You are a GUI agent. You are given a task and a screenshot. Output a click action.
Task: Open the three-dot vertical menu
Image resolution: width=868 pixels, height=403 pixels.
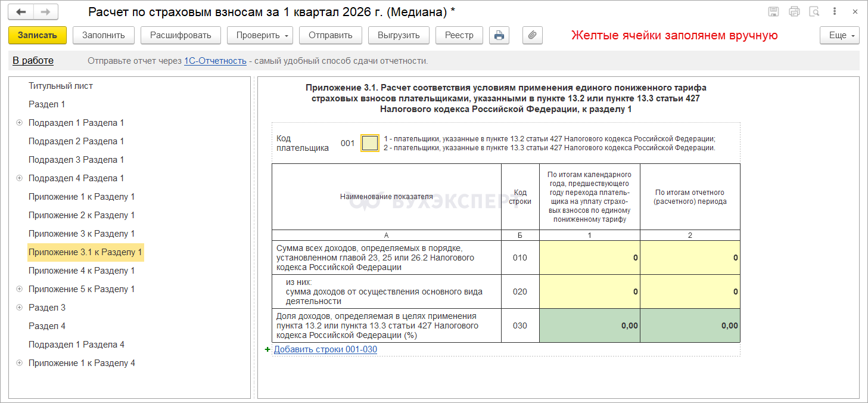pos(835,12)
